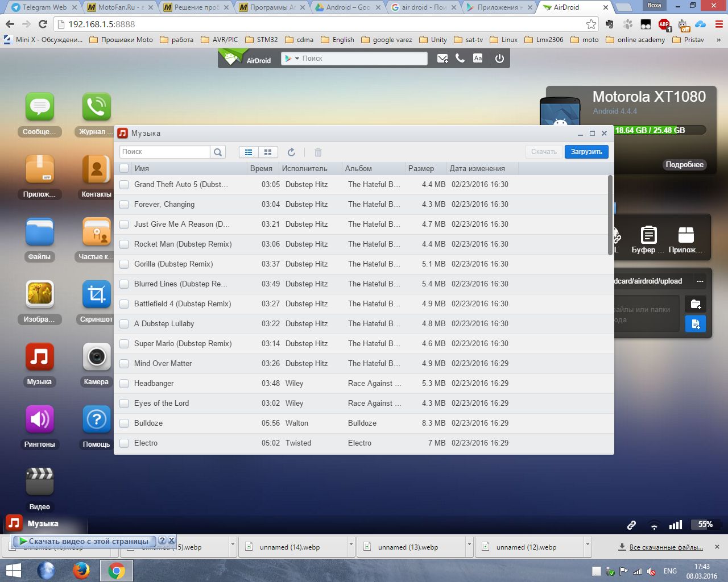Click the blue upload file icon in toolbox

click(x=696, y=324)
